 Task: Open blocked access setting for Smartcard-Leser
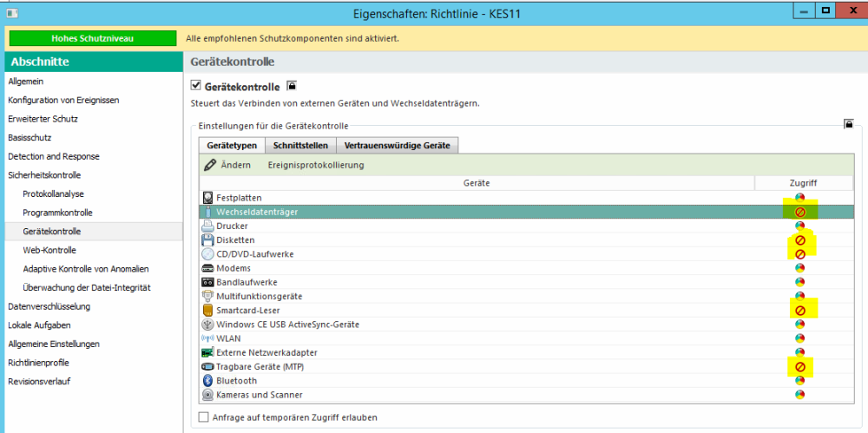coord(799,311)
